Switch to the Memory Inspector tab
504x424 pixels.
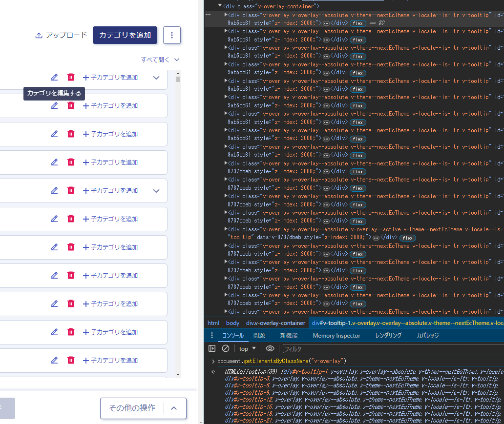tap(336, 335)
